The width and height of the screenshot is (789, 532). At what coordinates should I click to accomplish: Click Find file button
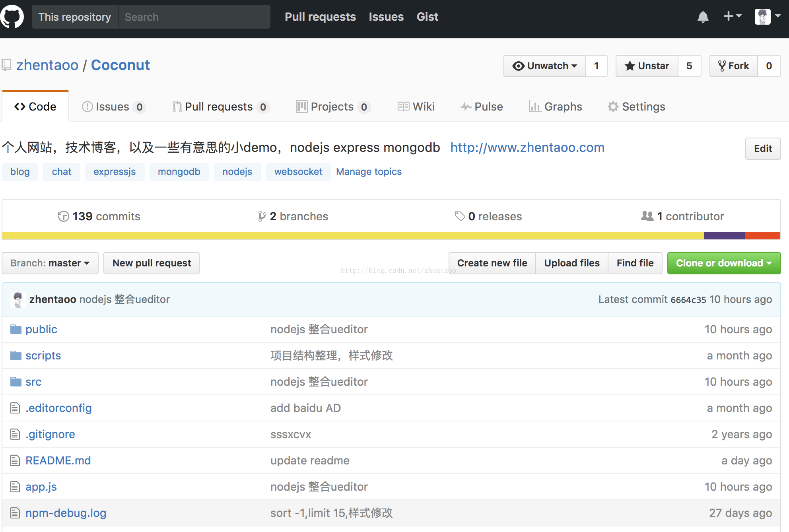pyautogui.click(x=635, y=263)
